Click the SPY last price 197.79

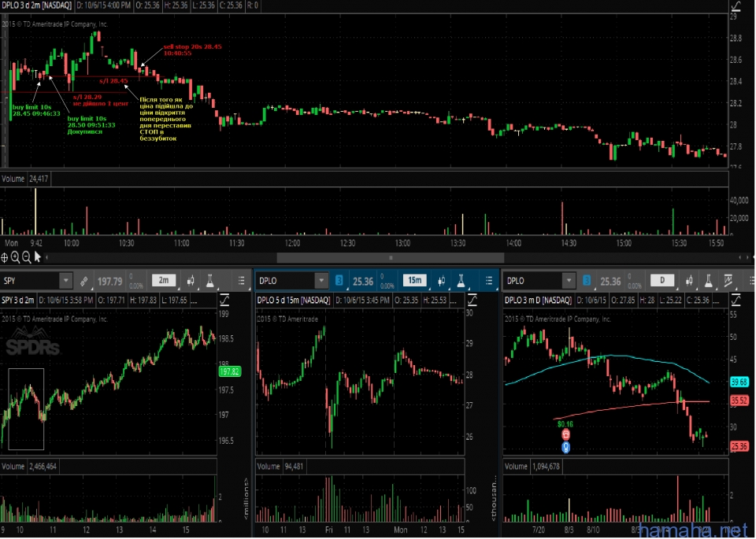[x=110, y=281]
